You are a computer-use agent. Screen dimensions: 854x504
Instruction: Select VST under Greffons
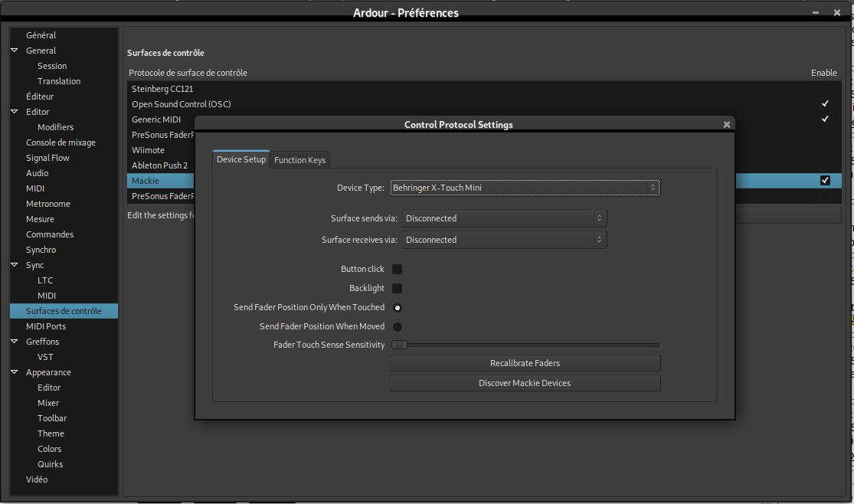[45, 357]
